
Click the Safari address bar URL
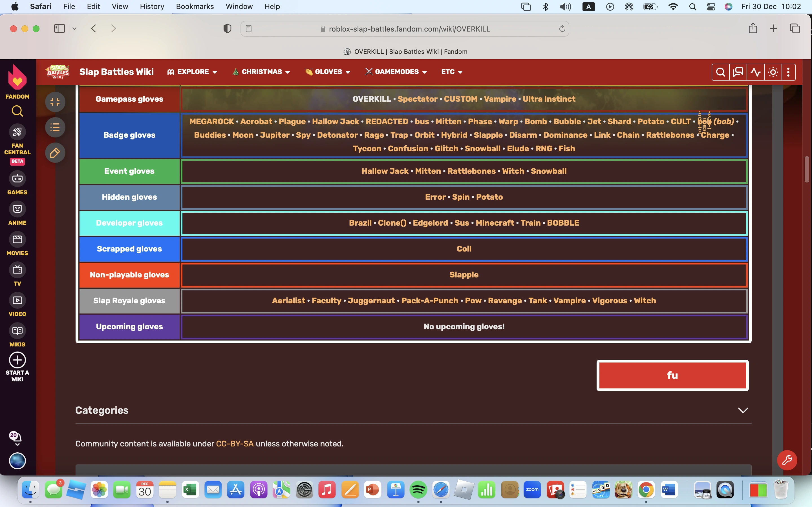(409, 29)
